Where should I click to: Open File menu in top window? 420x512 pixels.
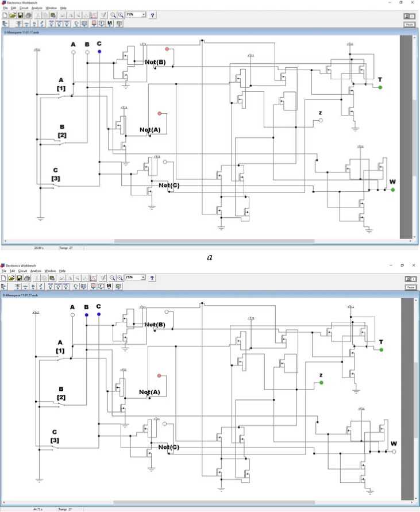pyautogui.click(x=5, y=8)
